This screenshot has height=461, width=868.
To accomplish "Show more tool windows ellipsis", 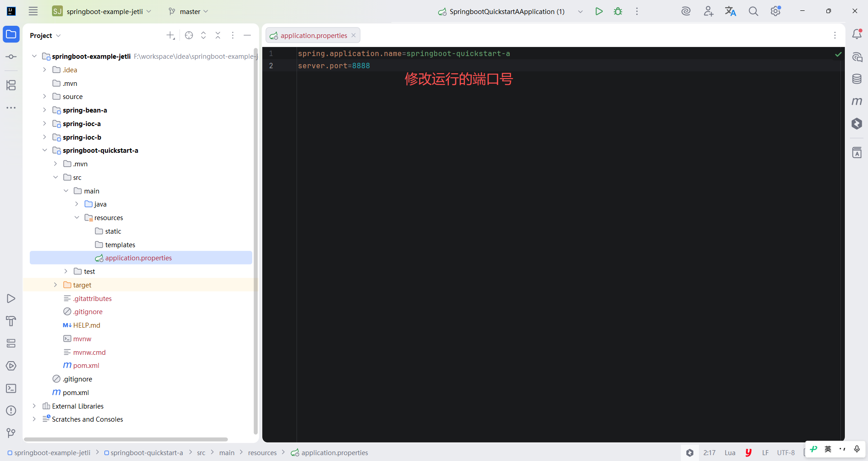I will [x=11, y=108].
